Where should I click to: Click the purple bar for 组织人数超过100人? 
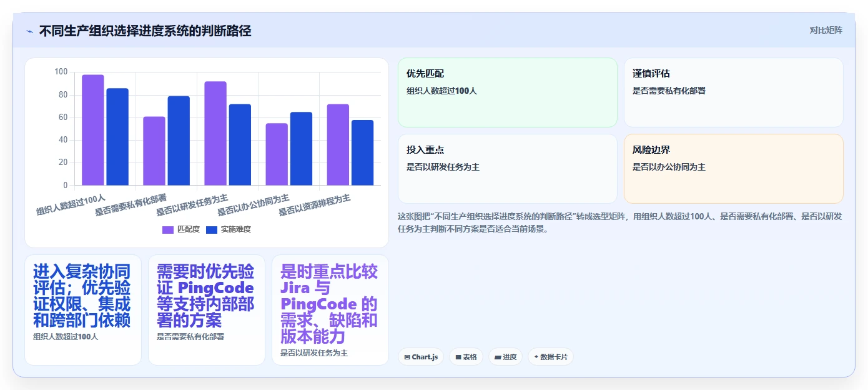pos(93,130)
